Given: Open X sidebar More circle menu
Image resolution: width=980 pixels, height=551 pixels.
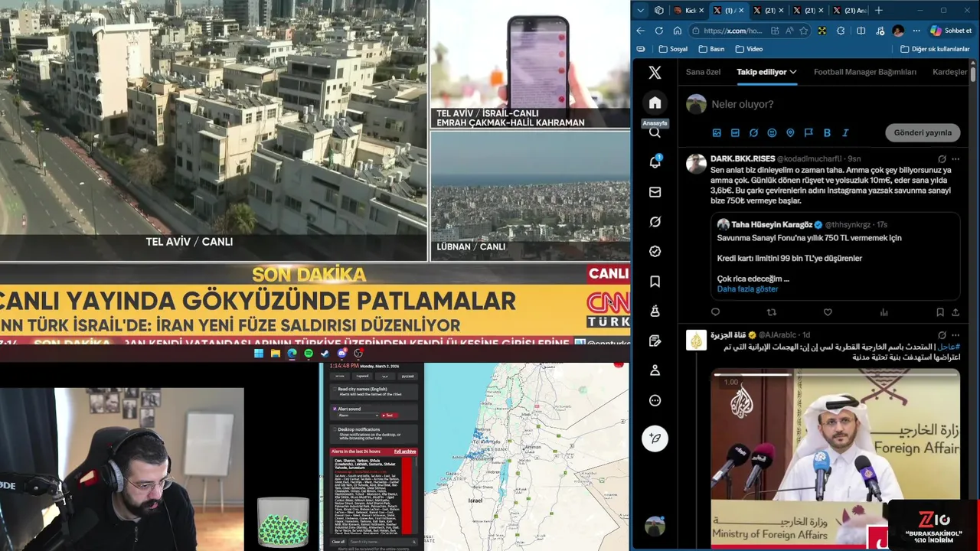Looking at the screenshot, I should [655, 400].
